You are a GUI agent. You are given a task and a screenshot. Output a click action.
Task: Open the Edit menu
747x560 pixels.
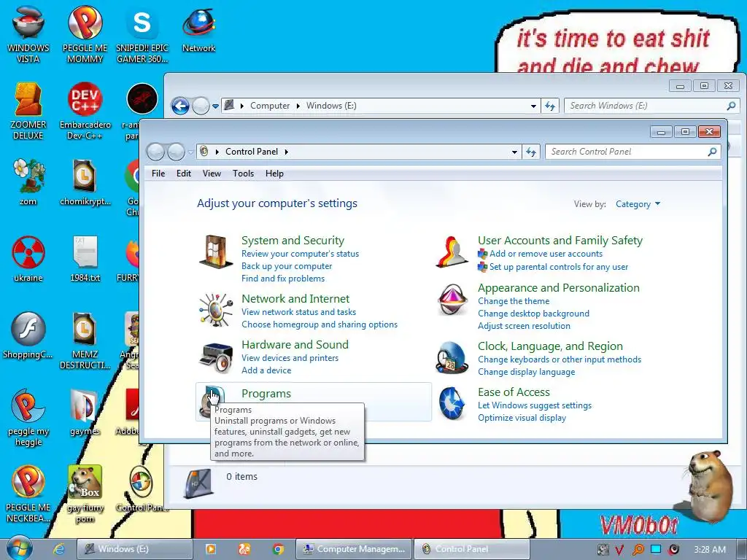[x=183, y=174]
